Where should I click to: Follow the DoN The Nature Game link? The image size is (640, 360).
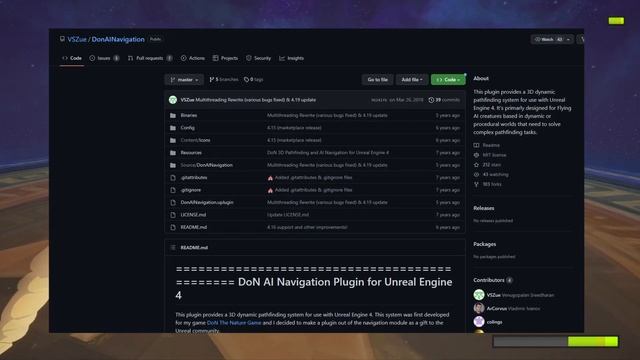coord(234,322)
